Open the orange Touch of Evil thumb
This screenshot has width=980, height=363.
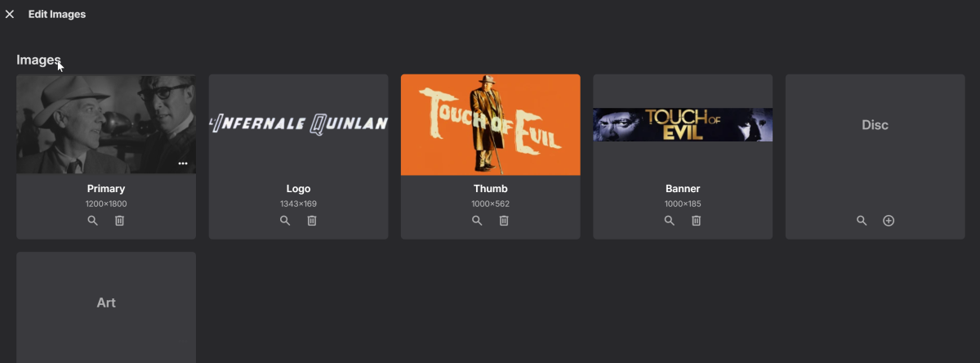(491, 124)
